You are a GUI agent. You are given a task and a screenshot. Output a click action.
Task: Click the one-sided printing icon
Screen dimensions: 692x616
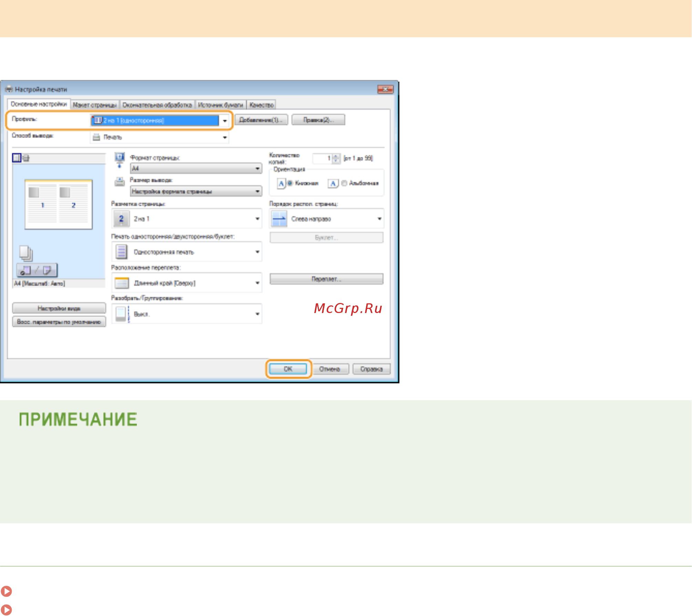tap(121, 252)
